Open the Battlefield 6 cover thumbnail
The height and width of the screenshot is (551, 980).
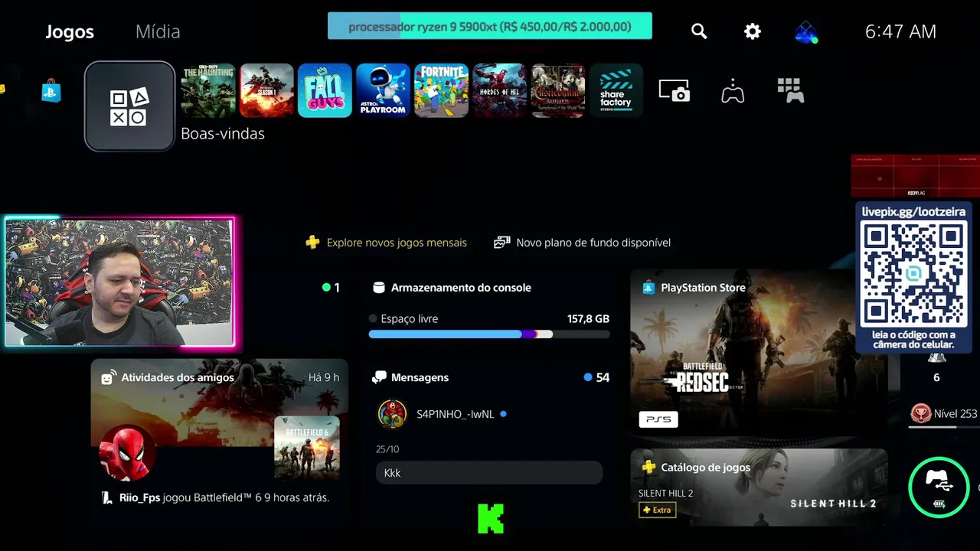[307, 448]
